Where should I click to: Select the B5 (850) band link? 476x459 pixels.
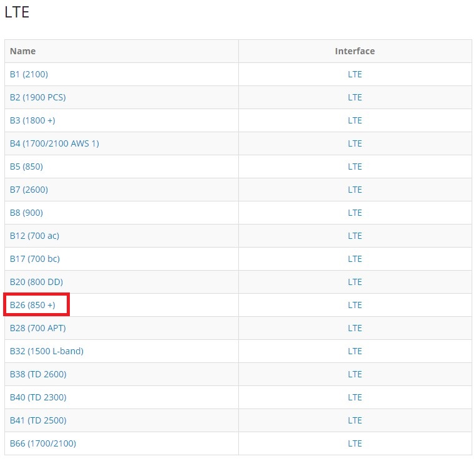click(26, 167)
